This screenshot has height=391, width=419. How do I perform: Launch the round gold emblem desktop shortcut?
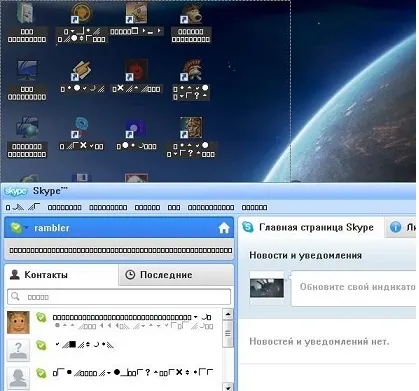click(x=82, y=14)
